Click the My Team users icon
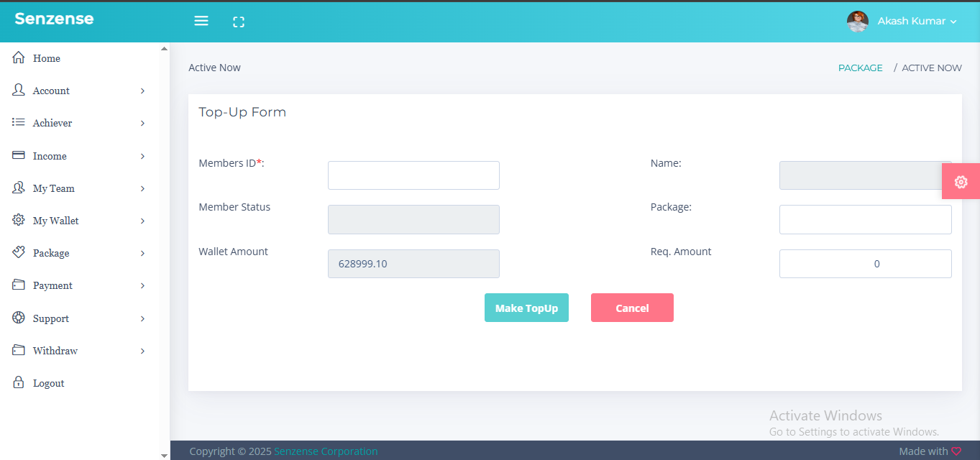 [19, 188]
